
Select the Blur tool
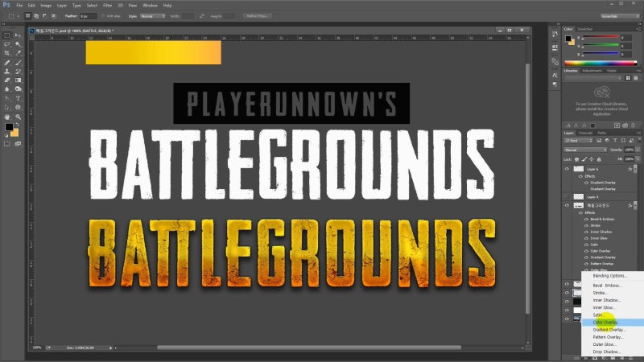pos(7,89)
